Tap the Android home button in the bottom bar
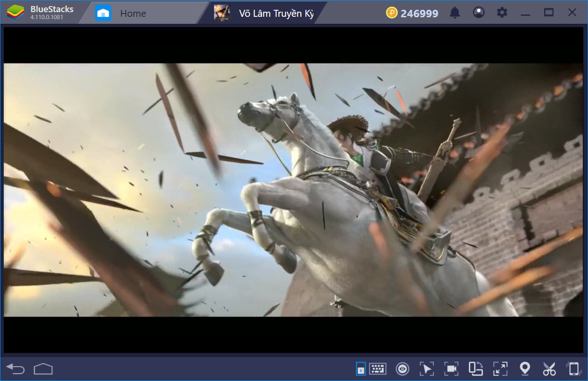 [x=43, y=369]
